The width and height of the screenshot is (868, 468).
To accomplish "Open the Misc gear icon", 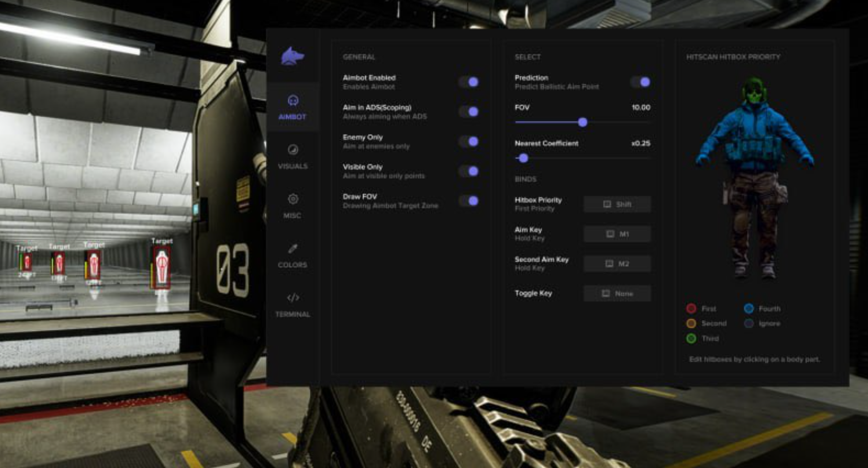I will click(293, 199).
